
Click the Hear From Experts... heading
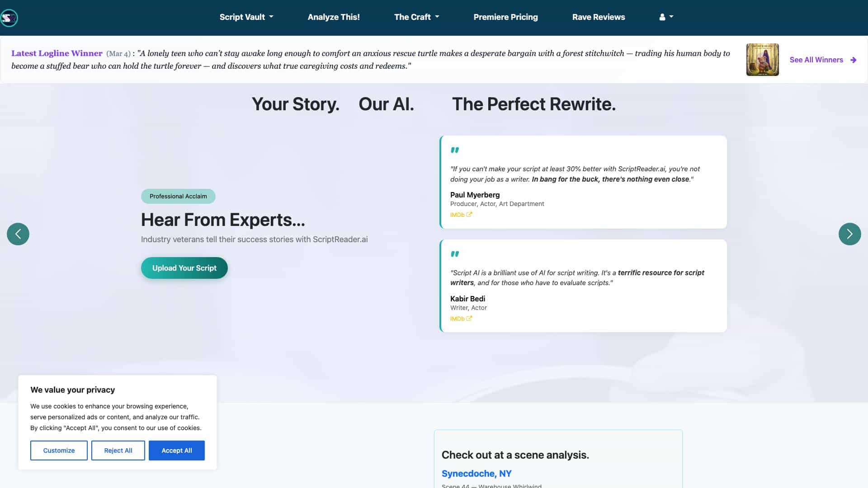(x=223, y=220)
